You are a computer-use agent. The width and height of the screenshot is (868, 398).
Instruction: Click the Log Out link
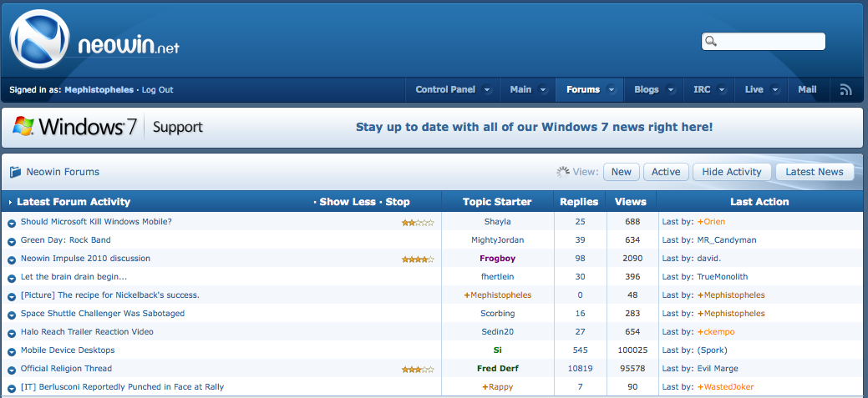tap(157, 89)
